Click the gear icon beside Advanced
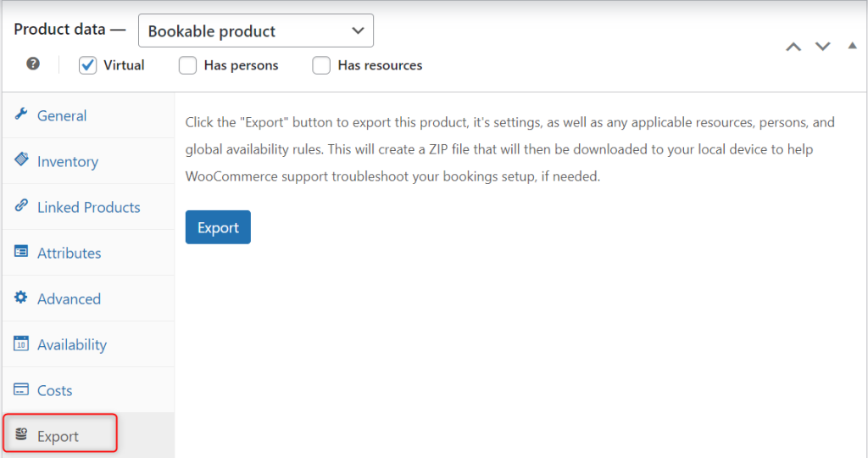The height and width of the screenshot is (458, 868). click(21, 298)
